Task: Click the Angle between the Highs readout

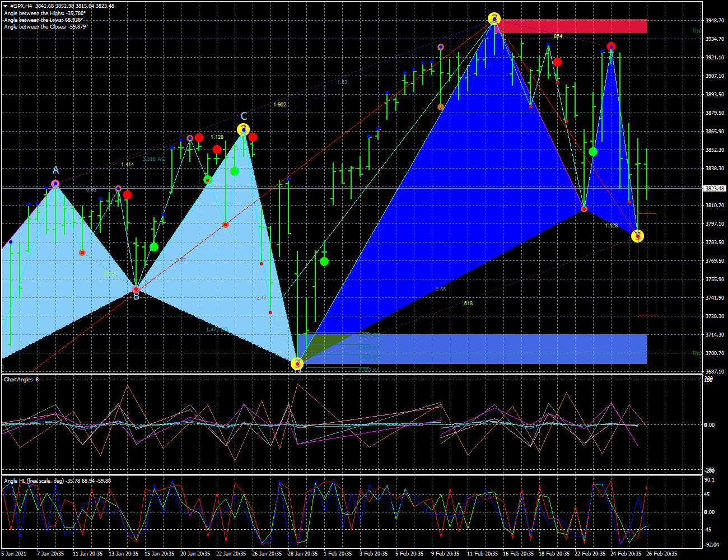Action: [45, 13]
